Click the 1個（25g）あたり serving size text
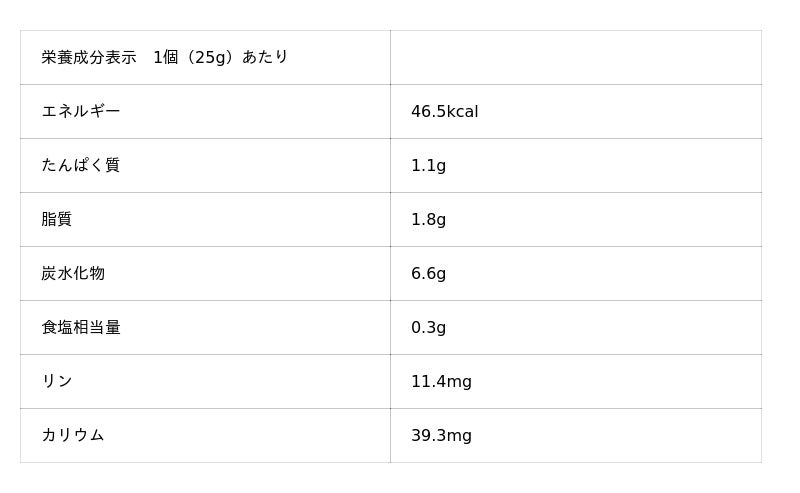 (221, 57)
